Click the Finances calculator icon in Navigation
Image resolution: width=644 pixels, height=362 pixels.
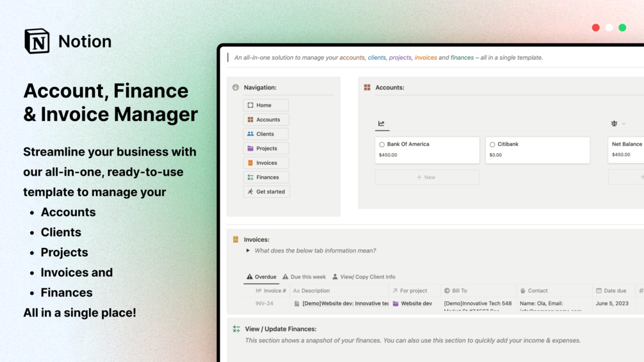(x=250, y=177)
